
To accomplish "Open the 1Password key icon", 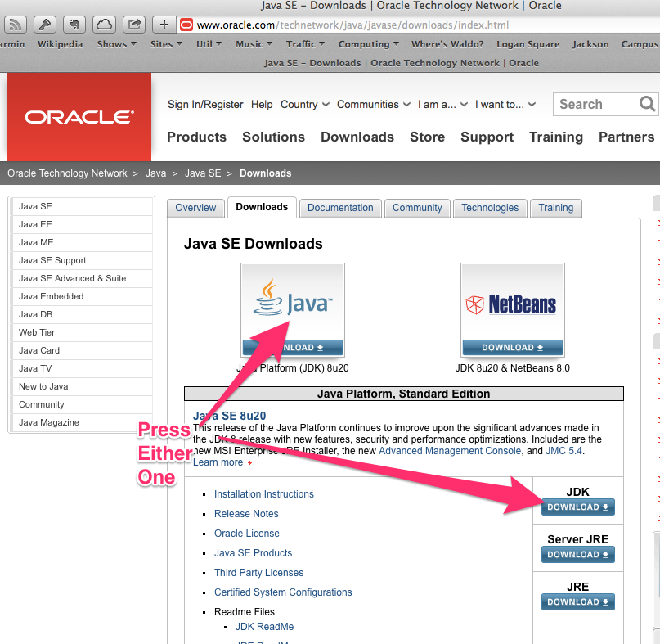I will click(x=45, y=24).
